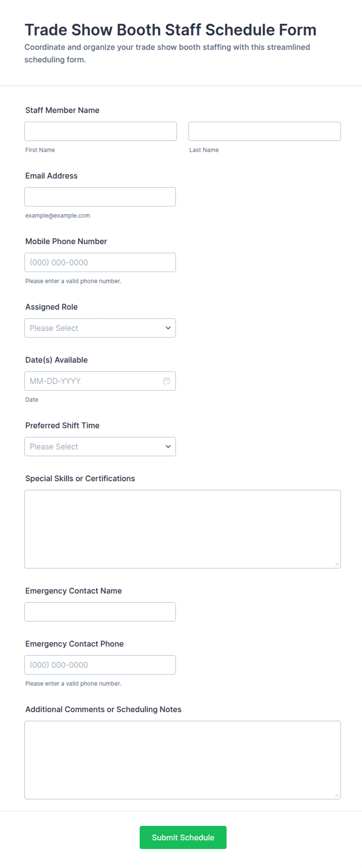This screenshot has height=868, width=362.
Task: Select the Emergency Contact Phone field
Action: tap(100, 665)
